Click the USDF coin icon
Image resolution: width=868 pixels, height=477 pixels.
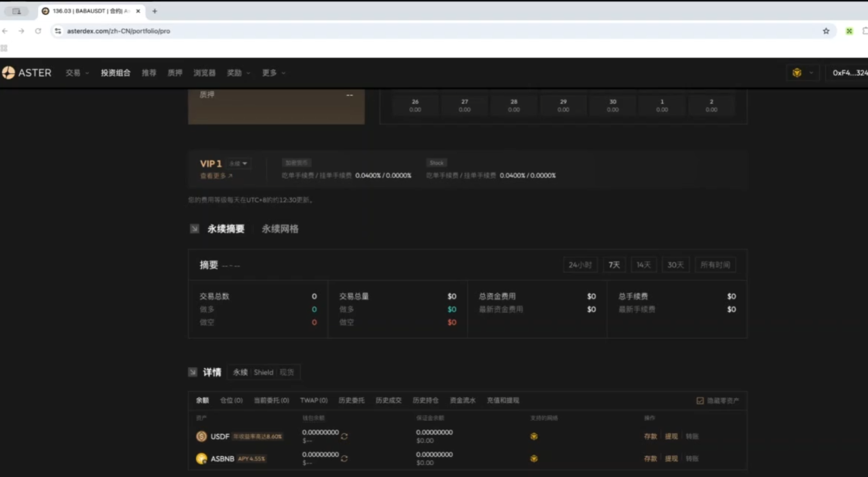coord(201,436)
